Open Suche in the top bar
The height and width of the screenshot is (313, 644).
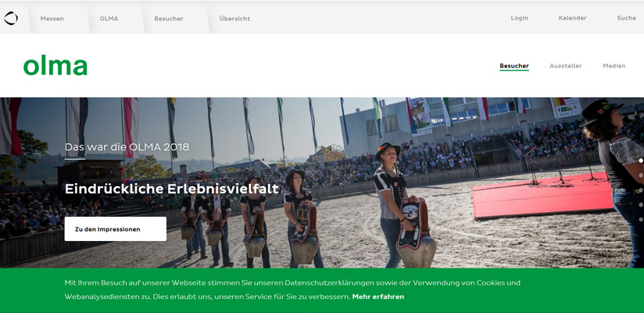626,18
